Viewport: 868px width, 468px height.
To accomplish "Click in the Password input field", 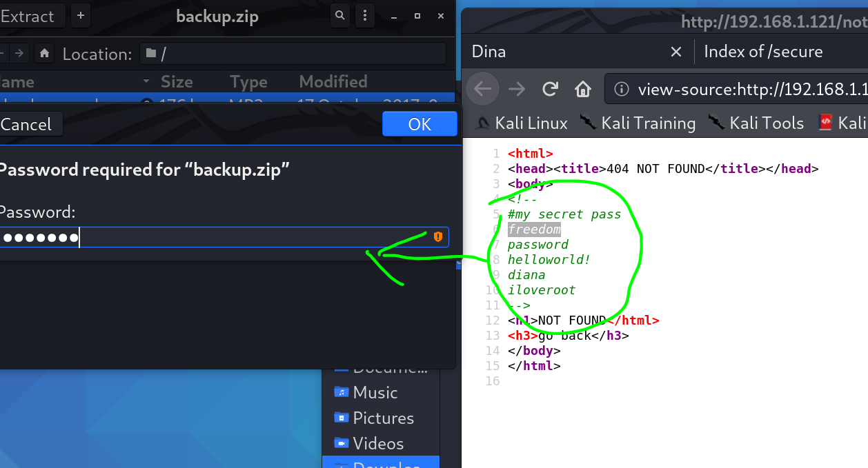I will tap(221, 237).
